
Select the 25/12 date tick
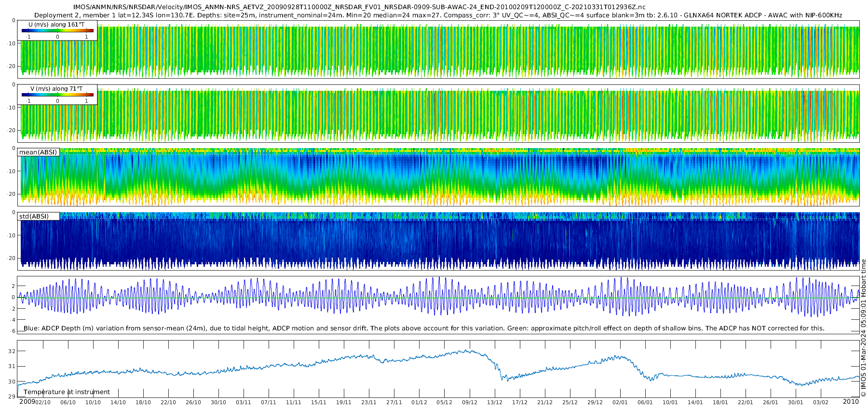[x=570, y=402]
